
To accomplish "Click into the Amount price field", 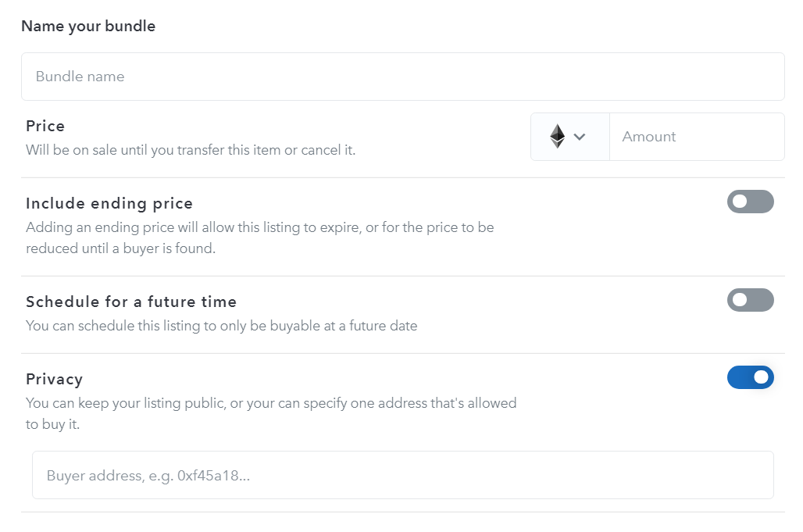I will (697, 137).
